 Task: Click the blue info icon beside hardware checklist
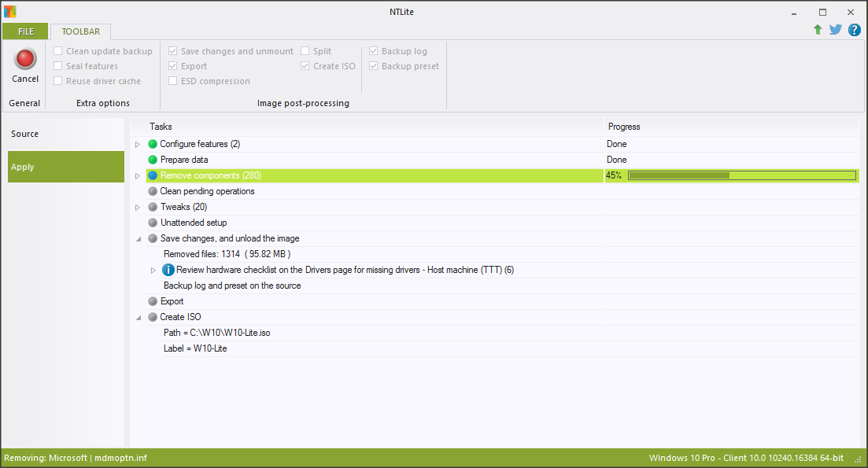(x=168, y=270)
